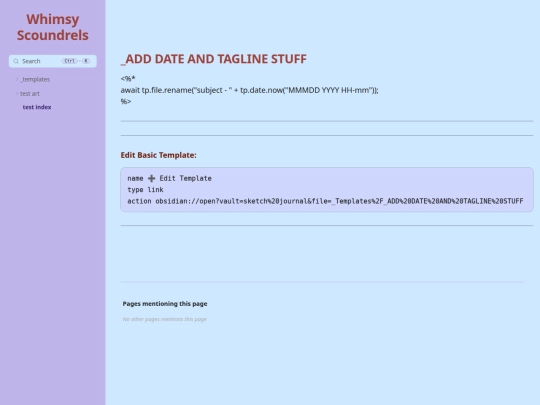Click the 'await tp.file.rename' code line

coord(249,90)
